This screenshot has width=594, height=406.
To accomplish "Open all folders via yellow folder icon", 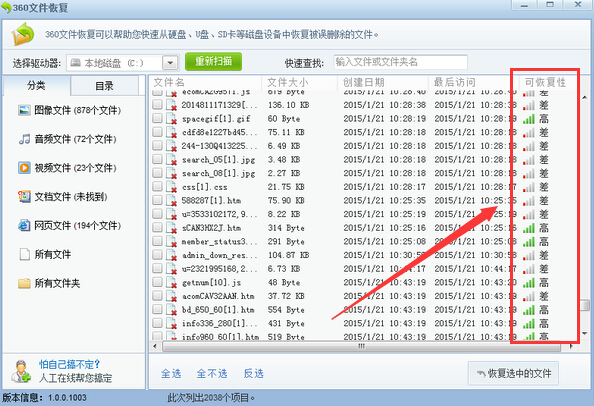I will (24, 283).
